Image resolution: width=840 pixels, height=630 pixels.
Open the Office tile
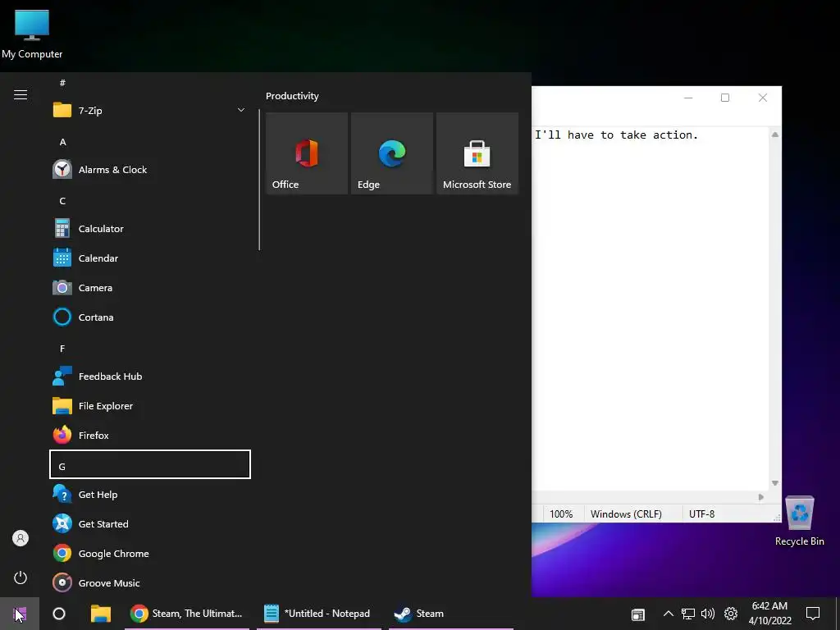coord(307,153)
